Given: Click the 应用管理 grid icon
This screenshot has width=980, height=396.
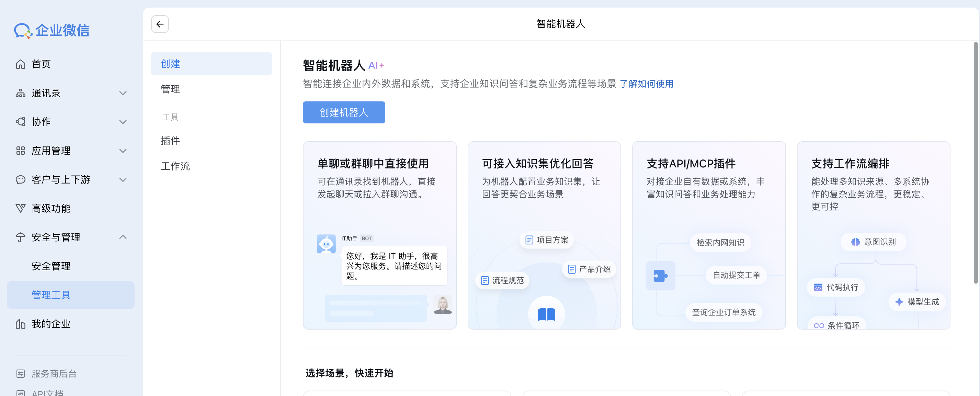Looking at the screenshot, I should pyautogui.click(x=21, y=151).
